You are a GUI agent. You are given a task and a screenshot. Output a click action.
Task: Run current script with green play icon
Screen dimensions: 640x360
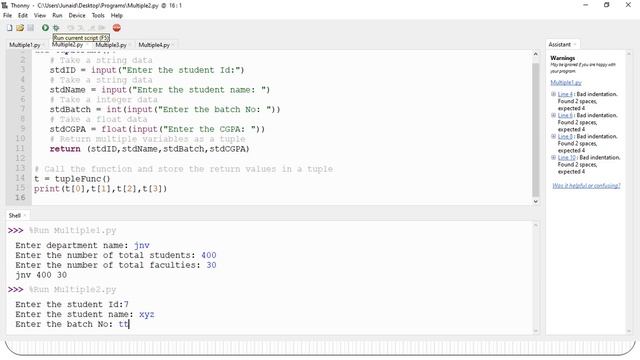coord(45,28)
